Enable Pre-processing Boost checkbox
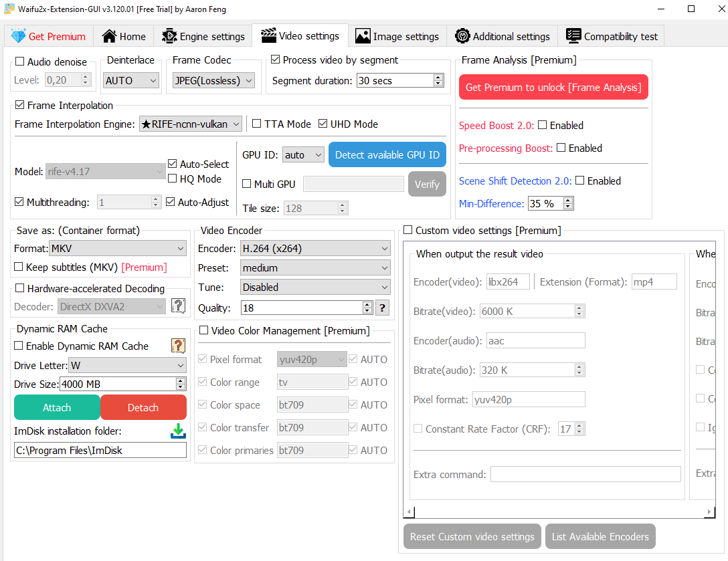Screen dimensions: 728x561 [x=561, y=148]
